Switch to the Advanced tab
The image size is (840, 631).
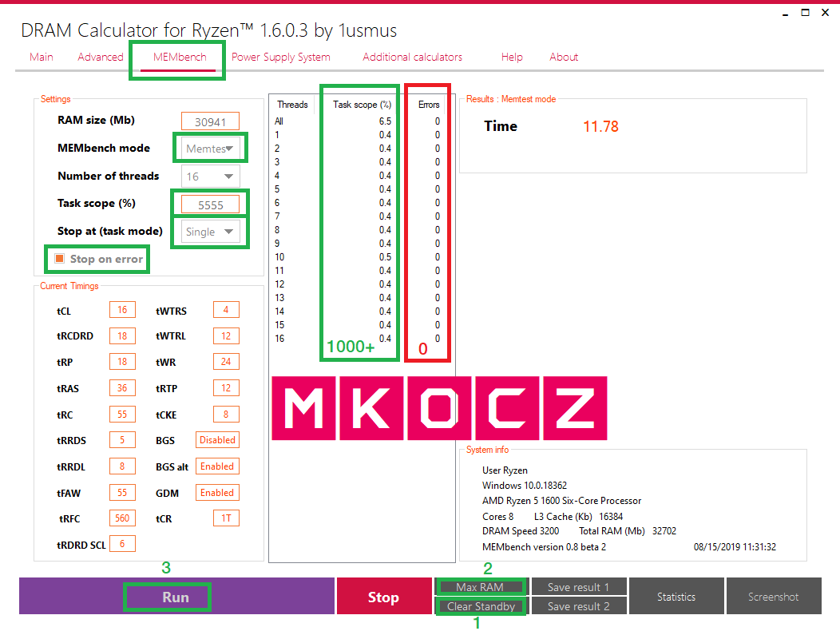pyautogui.click(x=100, y=57)
